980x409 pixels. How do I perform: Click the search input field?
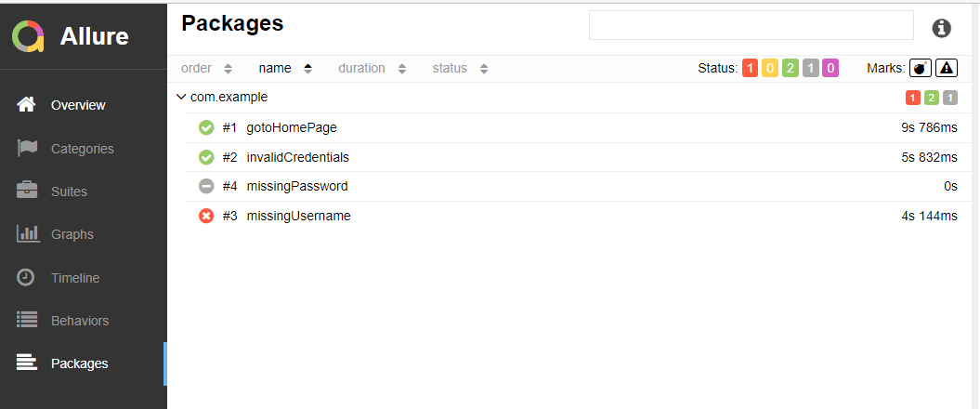(x=751, y=26)
